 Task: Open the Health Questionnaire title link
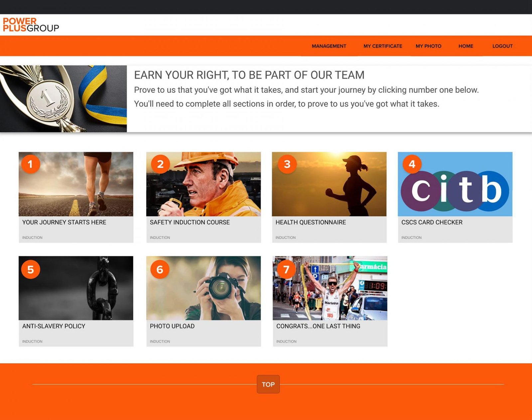click(x=311, y=222)
